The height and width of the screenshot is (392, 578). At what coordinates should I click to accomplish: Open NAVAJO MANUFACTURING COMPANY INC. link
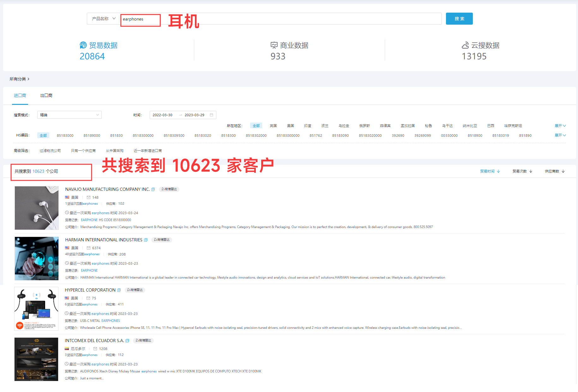(107, 189)
